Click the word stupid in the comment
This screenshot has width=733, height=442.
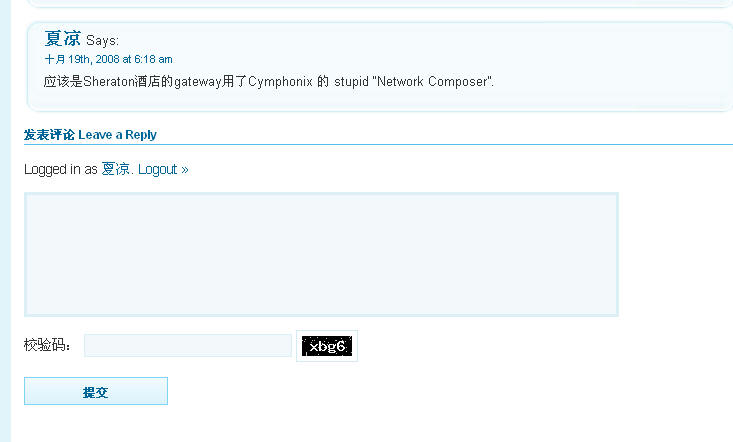(351, 82)
